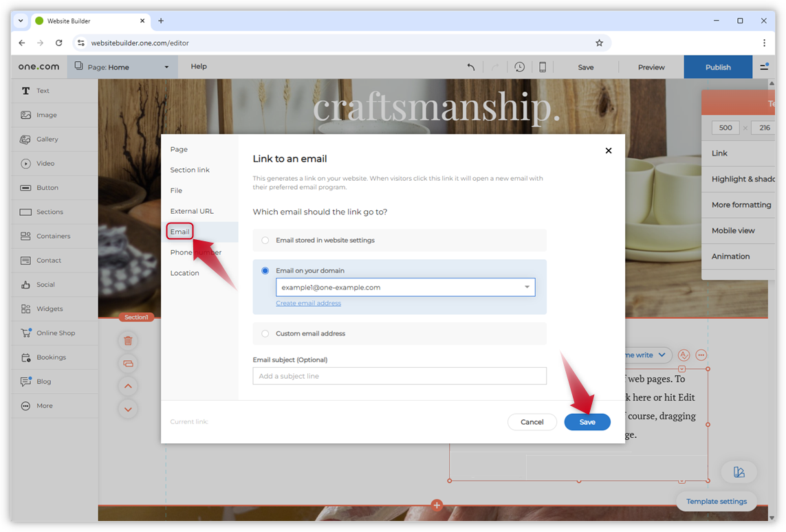The height and width of the screenshot is (532, 786).
Task: Click the undo arrow in the toolbar
Action: 470,67
